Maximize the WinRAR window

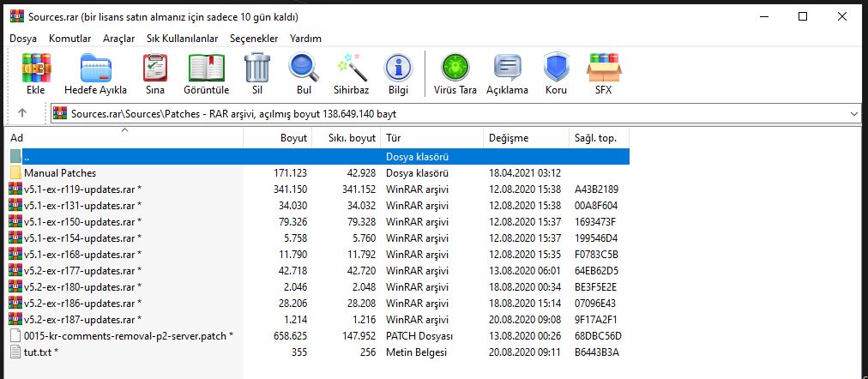coord(803,16)
